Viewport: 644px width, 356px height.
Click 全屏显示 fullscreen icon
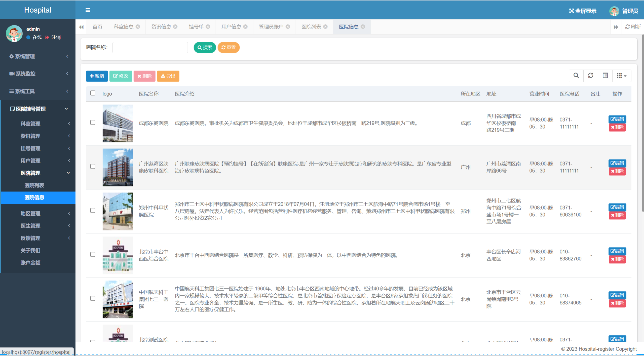tap(572, 11)
